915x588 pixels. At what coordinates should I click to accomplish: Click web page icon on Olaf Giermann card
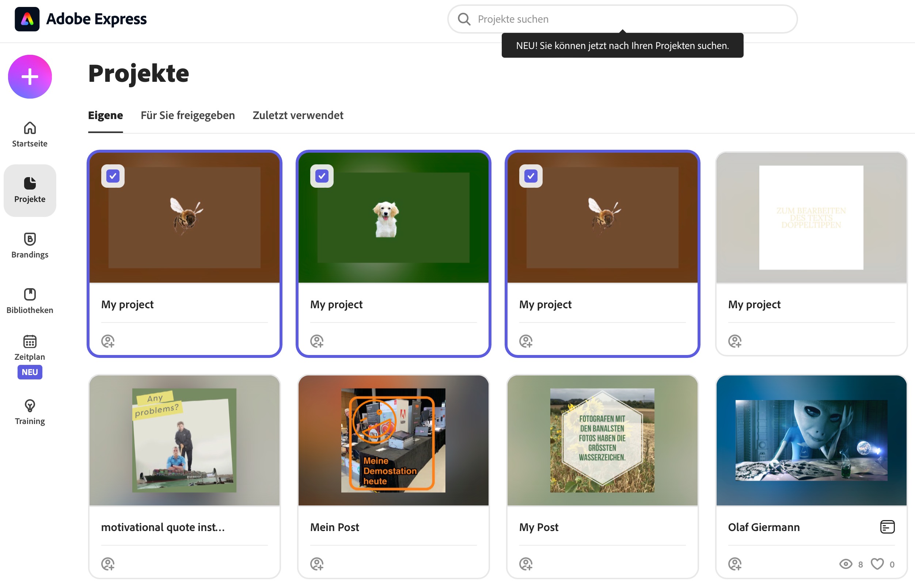887,527
